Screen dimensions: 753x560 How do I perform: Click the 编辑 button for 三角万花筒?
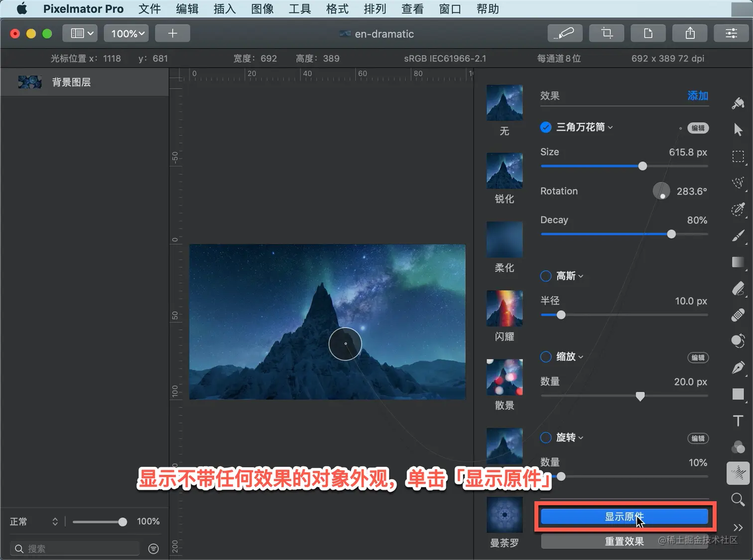698,128
